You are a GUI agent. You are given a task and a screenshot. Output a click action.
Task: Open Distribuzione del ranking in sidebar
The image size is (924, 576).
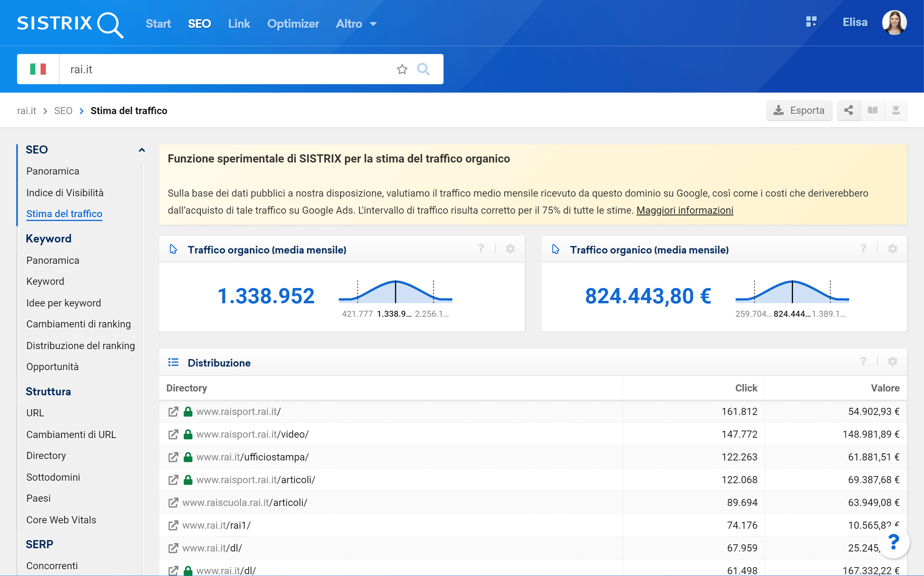tap(80, 346)
